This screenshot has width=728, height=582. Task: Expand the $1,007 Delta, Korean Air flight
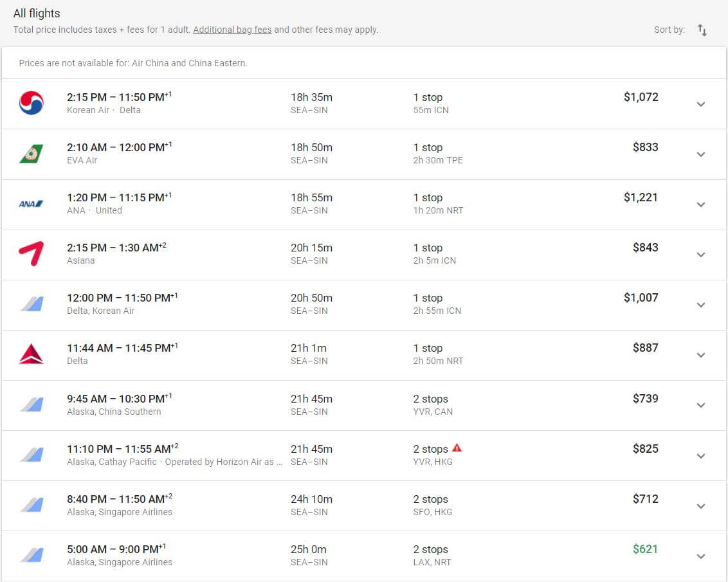(701, 304)
